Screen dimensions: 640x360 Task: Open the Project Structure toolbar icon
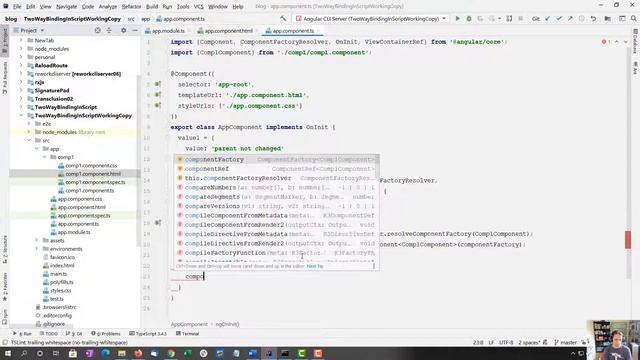pyautogui.click(x=607, y=18)
